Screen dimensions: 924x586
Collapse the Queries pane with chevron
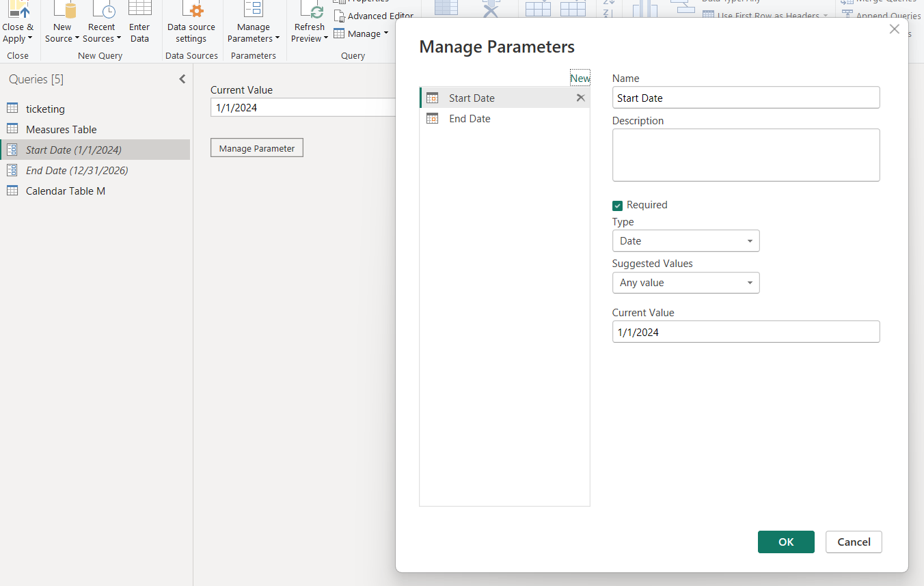[182, 79]
